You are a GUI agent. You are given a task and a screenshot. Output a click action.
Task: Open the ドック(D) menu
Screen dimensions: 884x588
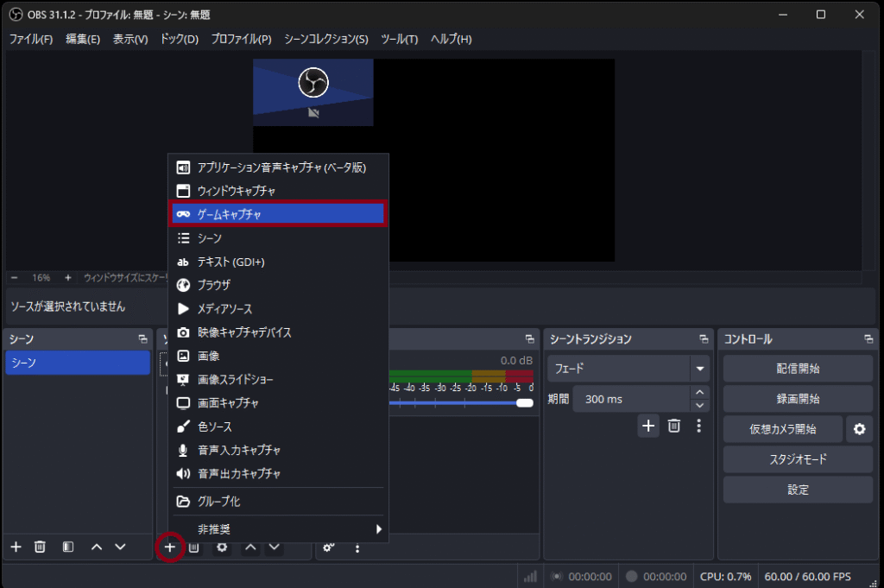[x=180, y=39]
